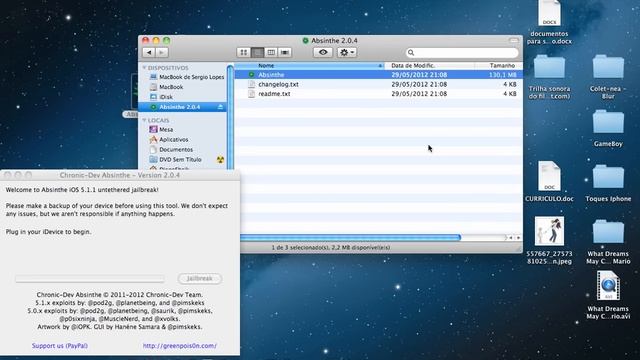640x360 pixels.
Task: Go back in Finder history
Action: pos(149,52)
